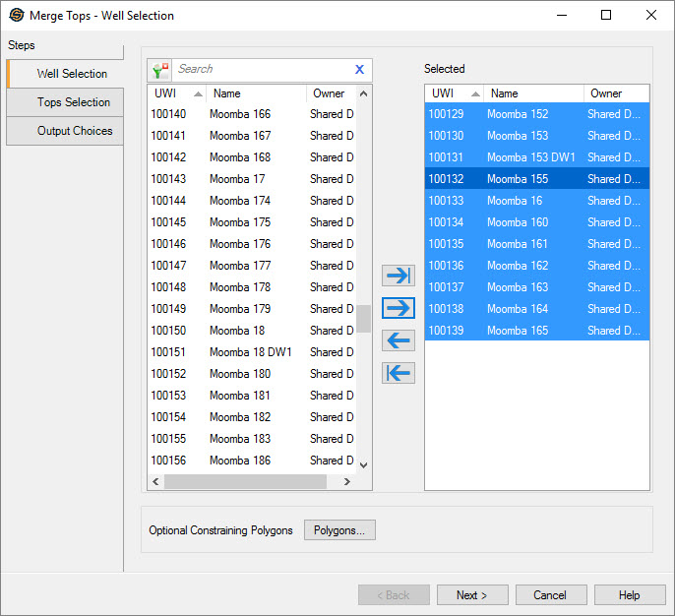Click the move selected well right arrow
This screenshot has height=616, width=675.
pos(398,308)
